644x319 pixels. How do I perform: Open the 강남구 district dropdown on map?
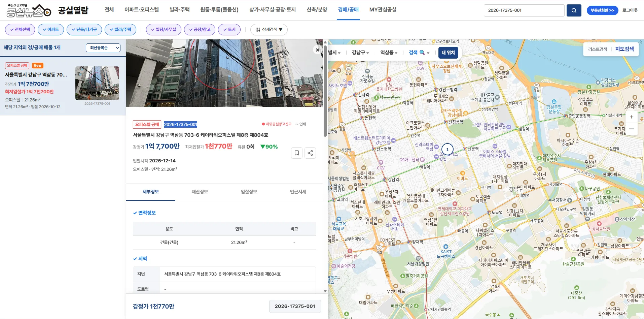[360, 53]
